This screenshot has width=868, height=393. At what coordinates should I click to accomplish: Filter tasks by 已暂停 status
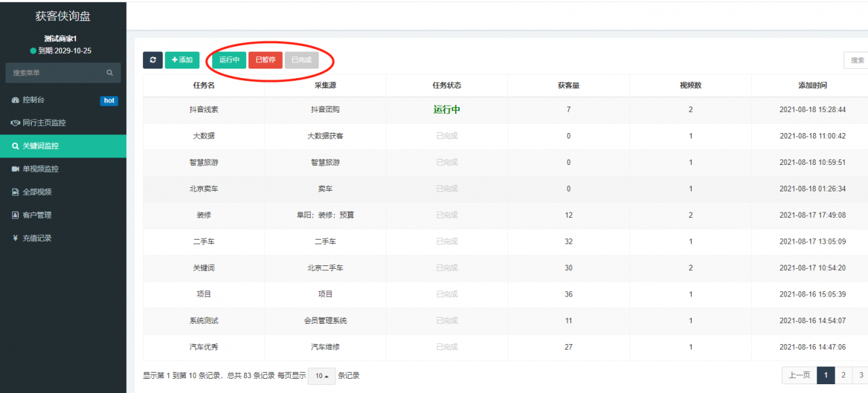coord(265,60)
